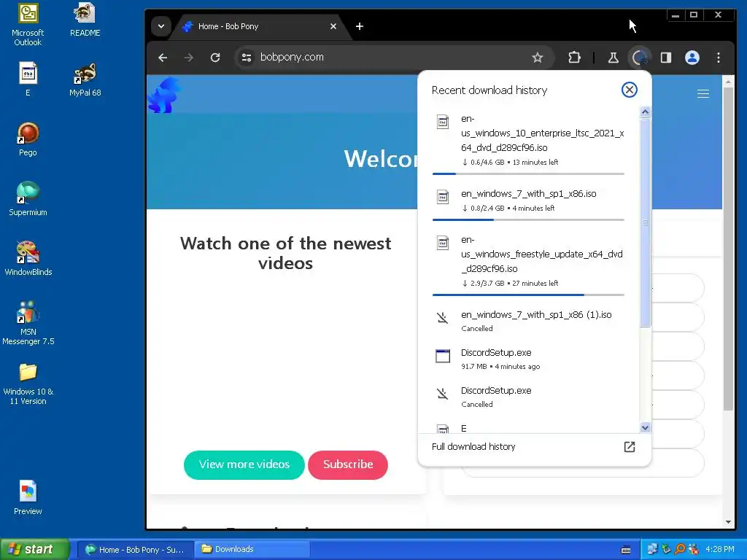The image size is (747, 560).
Task: Click the page scrollbar down arrow
Action: coord(729,522)
